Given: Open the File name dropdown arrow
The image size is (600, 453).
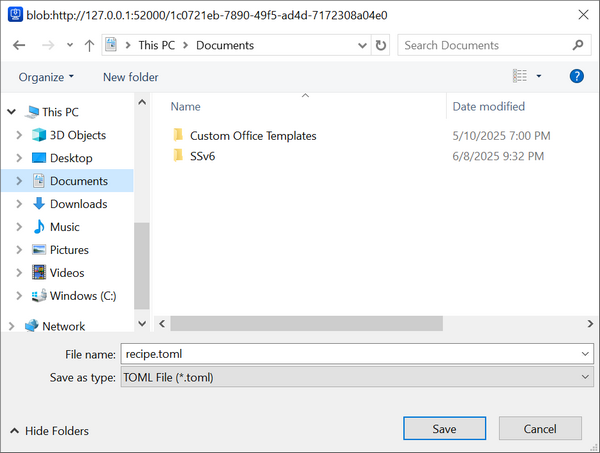Looking at the screenshot, I should tap(585, 354).
